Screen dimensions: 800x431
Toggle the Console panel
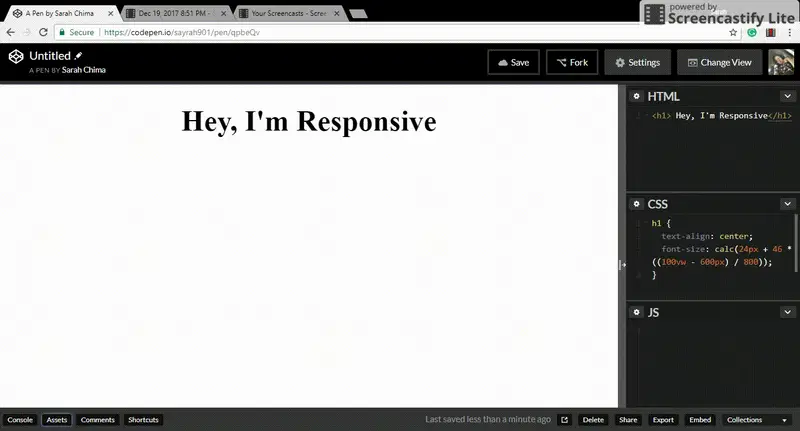[x=20, y=420]
